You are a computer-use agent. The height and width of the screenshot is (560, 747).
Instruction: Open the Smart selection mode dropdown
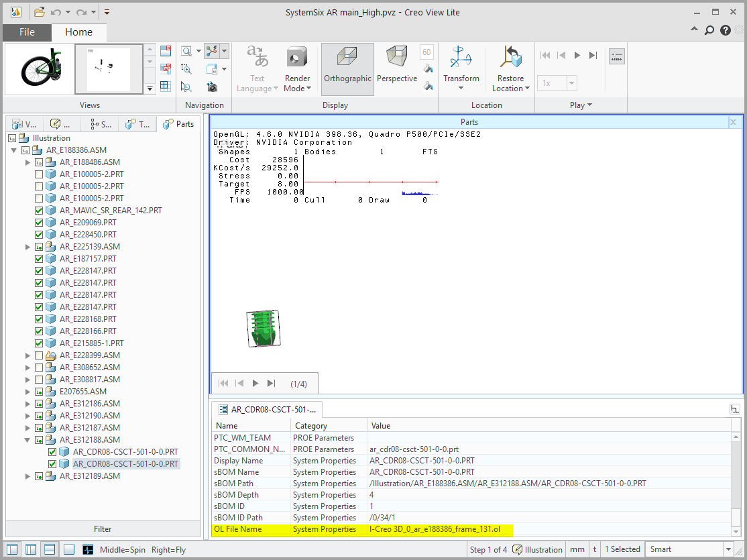(728, 549)
